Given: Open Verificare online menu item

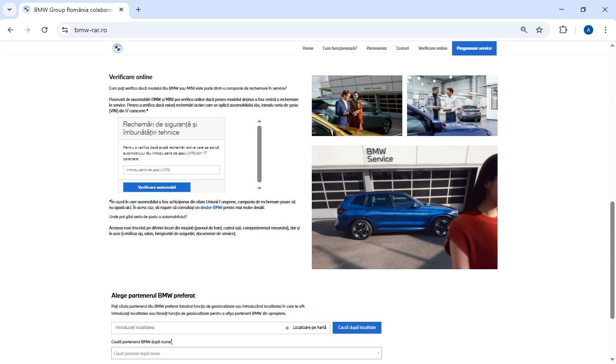Looking at the screenshot, I should coord(433,48).
